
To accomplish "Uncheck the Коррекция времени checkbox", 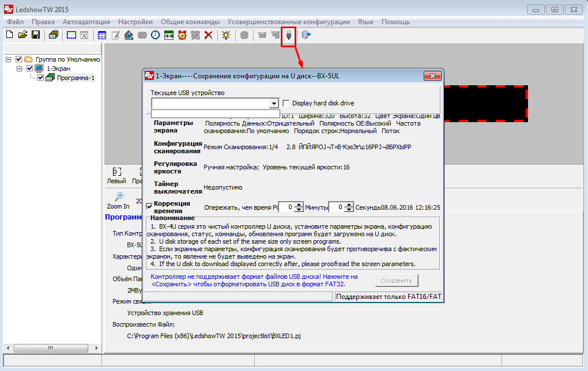I will click(x=150, y=206).
